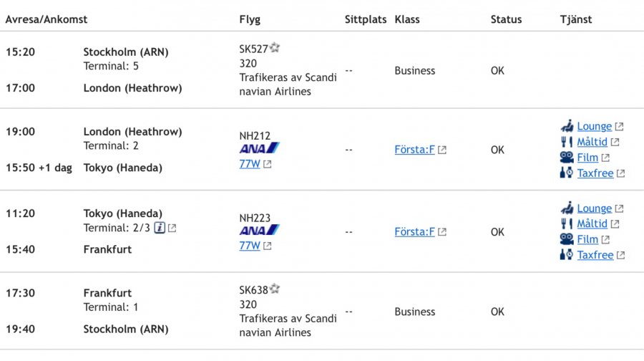Screen dimensions: 644x361
Task: Open the Lounge link for flight NH212
Action: tap(594, 126)
